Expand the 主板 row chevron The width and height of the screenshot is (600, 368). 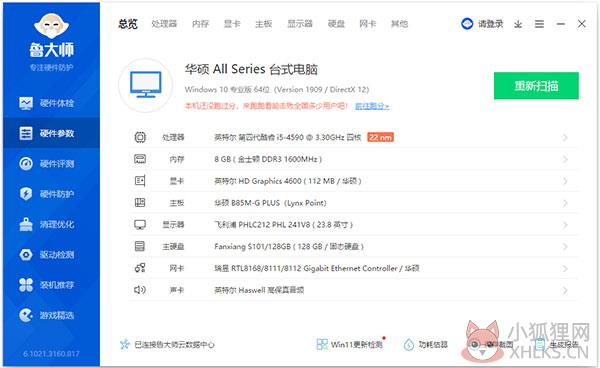pyautogui.click(x=565, y=203)
